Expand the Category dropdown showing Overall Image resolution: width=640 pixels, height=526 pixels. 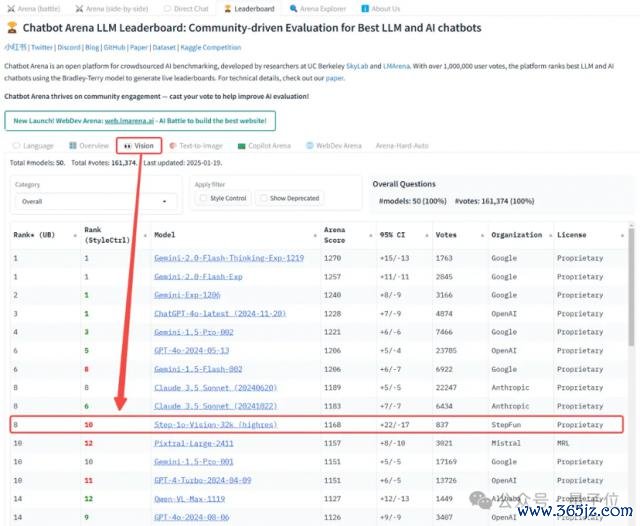click(x=96, y=202)
